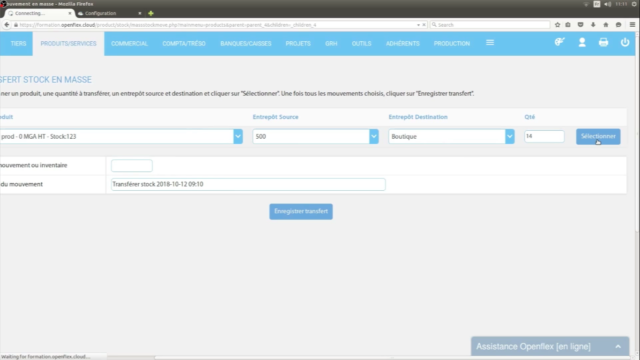Click the print page icon

pyautogui.click(x=603, y=42)
